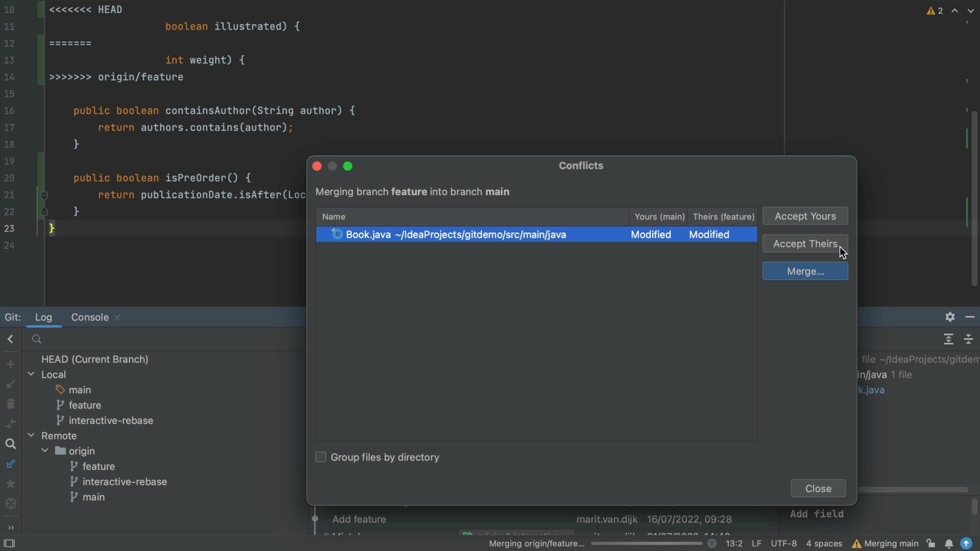The width and height of the screenshot is (980, 551).
Task: Minimize the Git tool window with dash icon
Action: click(x=970, y=317)
